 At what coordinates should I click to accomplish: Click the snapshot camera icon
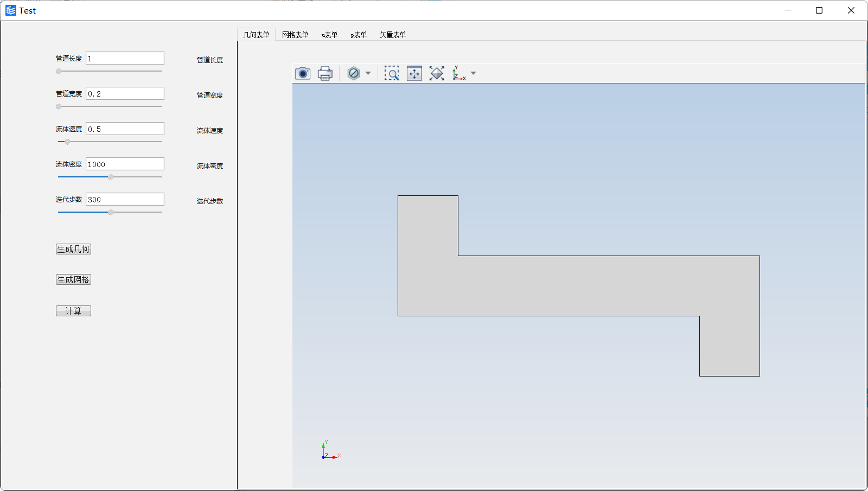pyautogui.click(x=303, y=73)
